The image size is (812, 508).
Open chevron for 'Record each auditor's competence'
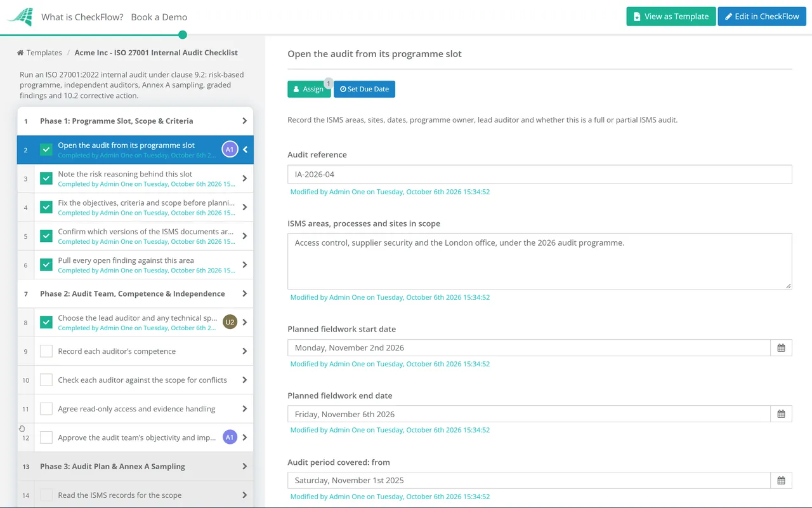(x=245, y=351)
